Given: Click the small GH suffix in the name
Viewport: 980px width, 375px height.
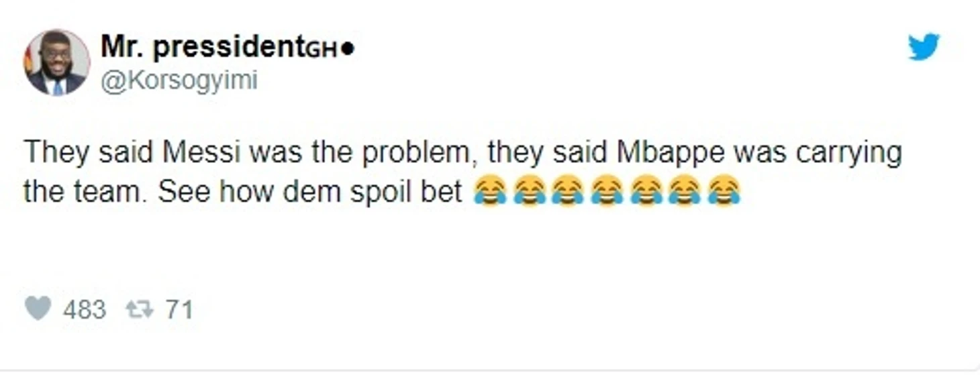Looking at the screenshot, I should click(322, 52).
